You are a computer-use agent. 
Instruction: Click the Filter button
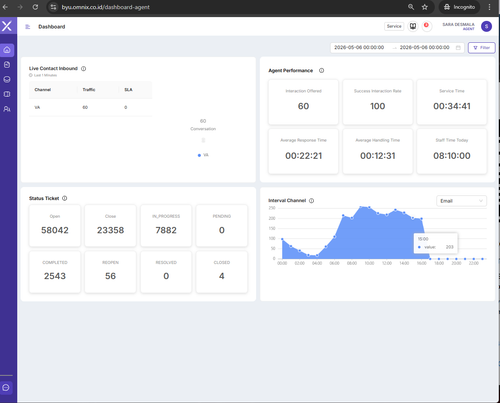(x=481, y=48)
